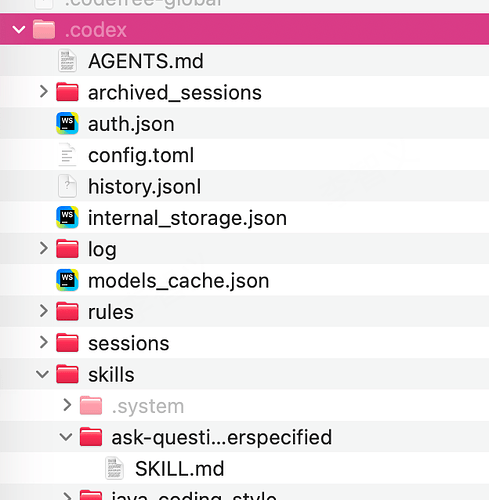
Task: Select the config.toml file name
Action: tap(141, 156)
